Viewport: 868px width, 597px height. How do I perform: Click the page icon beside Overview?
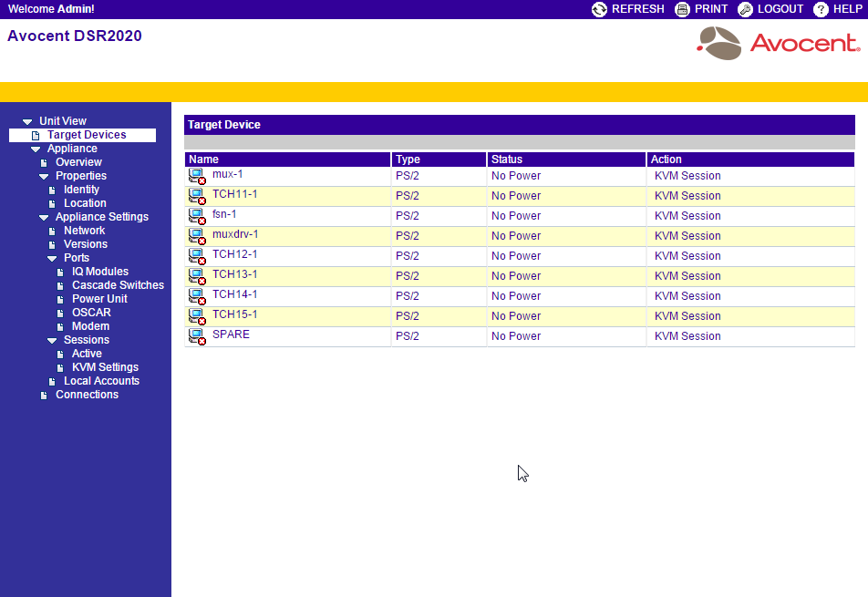[44, 162]
